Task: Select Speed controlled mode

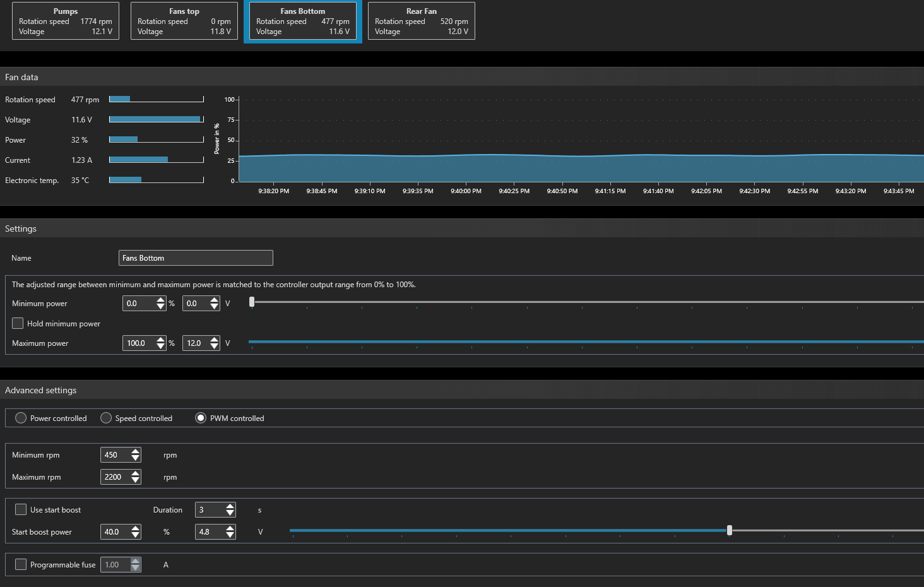Action: (106, 418)
